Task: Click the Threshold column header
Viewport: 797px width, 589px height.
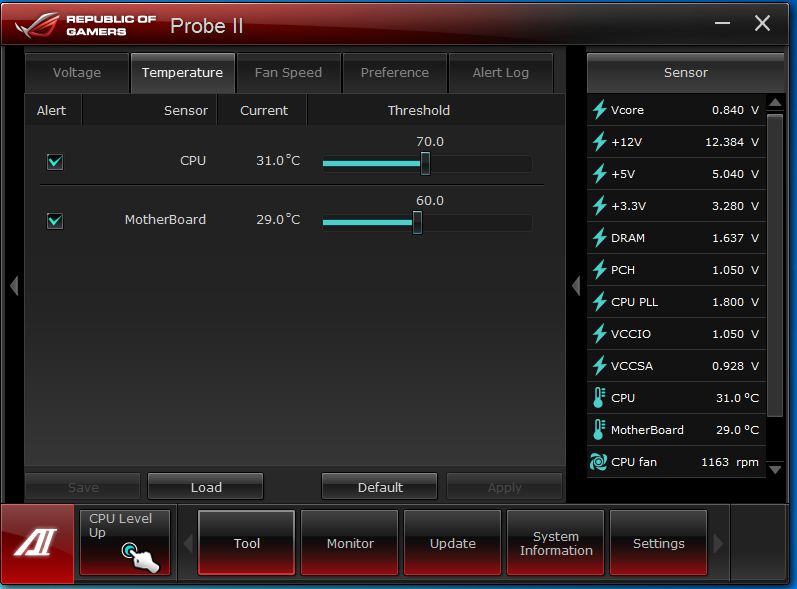Action: point(418,110)
